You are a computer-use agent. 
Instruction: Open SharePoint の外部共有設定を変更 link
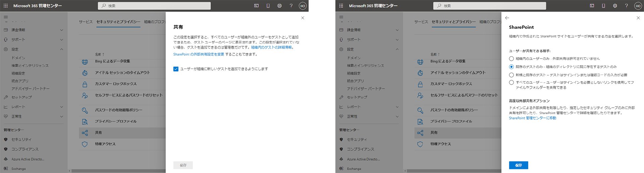tap(199, 54)
